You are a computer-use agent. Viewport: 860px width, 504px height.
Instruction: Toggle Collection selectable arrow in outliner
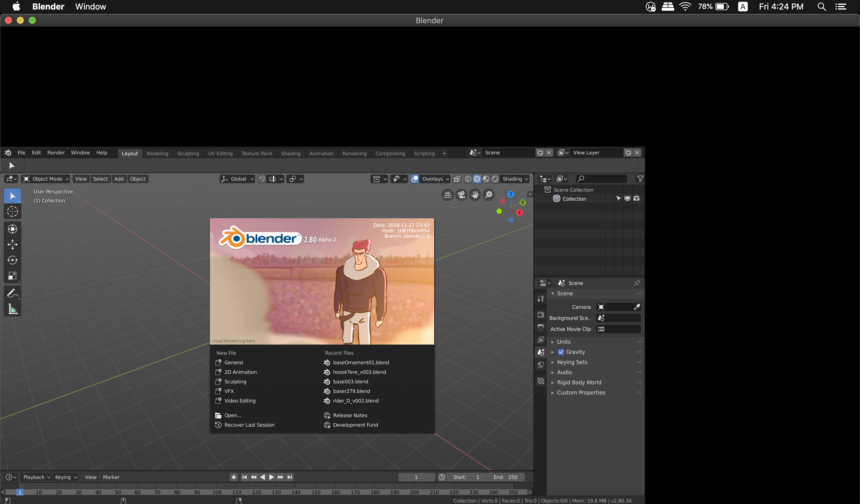pyautogui.click(x=618, y=198)
